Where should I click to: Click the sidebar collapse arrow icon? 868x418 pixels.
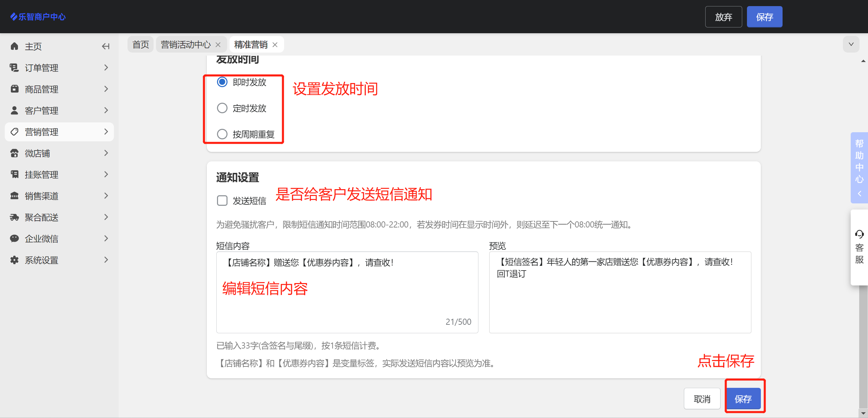(105, 46)
